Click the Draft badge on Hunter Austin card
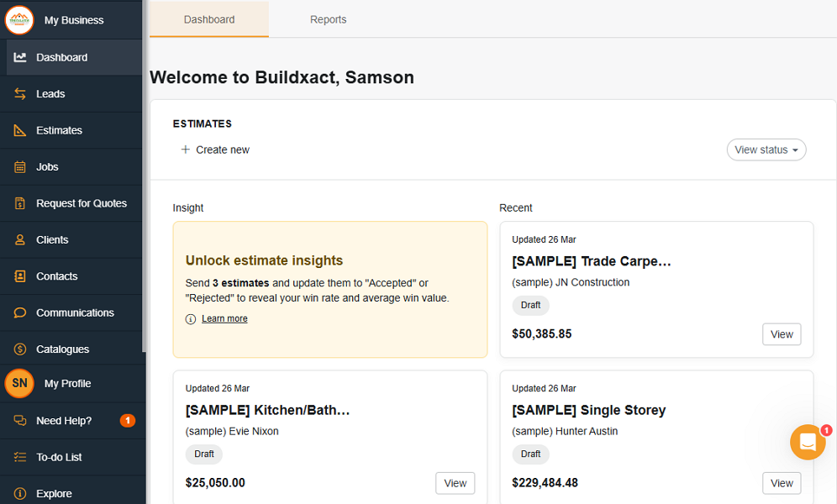The width and height of the screenshot is (837, 504). pos(530,454)
